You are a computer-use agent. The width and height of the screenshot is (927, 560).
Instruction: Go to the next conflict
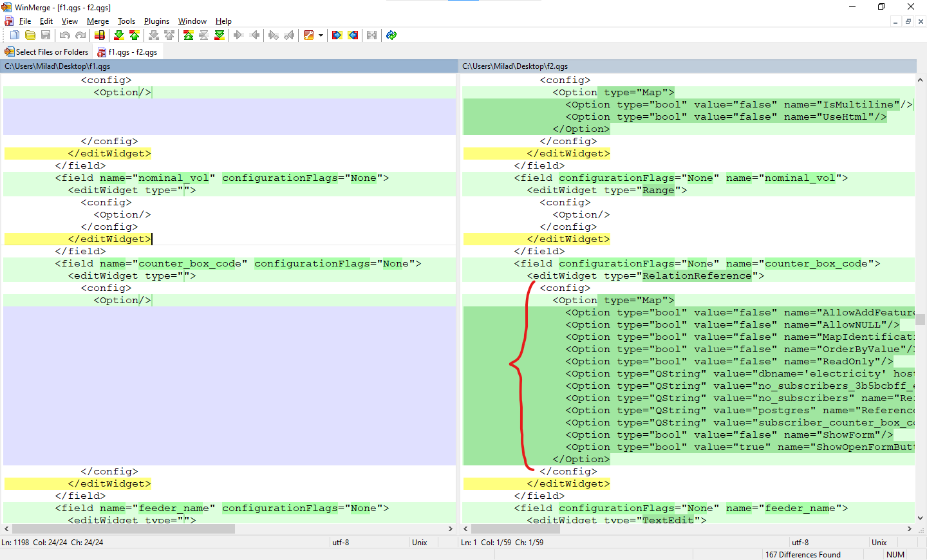(153, 35)
